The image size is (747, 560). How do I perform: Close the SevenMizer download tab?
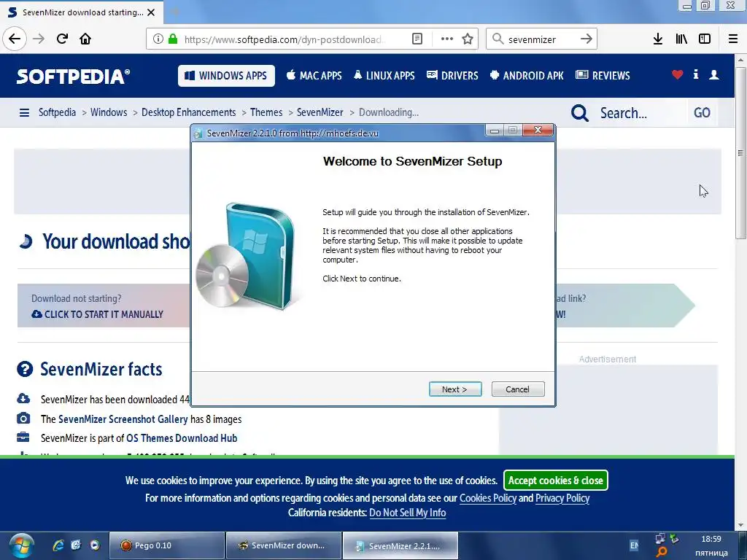(151, 12)
